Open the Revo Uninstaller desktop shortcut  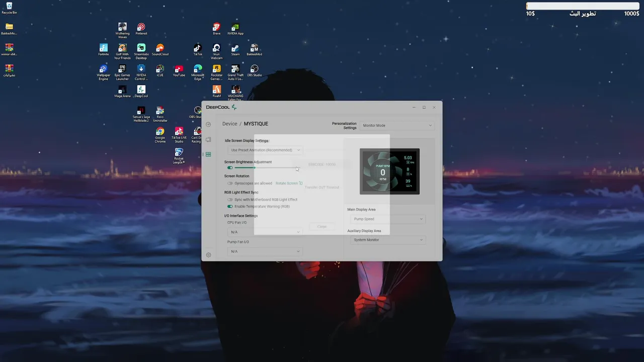(x=160, y=114)
